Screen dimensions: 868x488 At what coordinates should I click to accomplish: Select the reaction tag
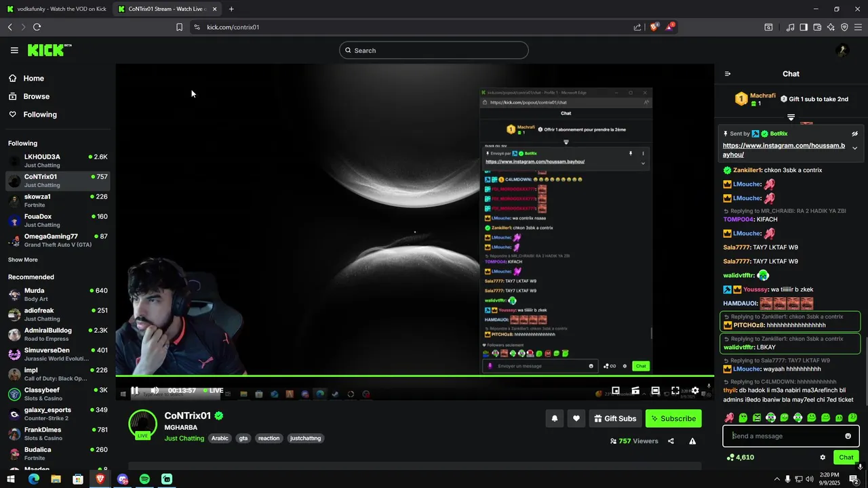pos(269,439)
